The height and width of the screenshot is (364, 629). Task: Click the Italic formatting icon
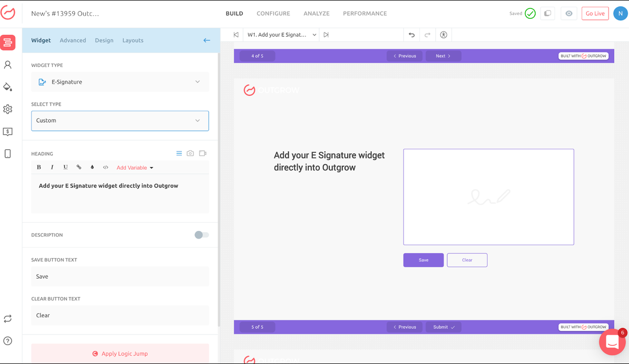pyautogui.click(x=52, y=168)
